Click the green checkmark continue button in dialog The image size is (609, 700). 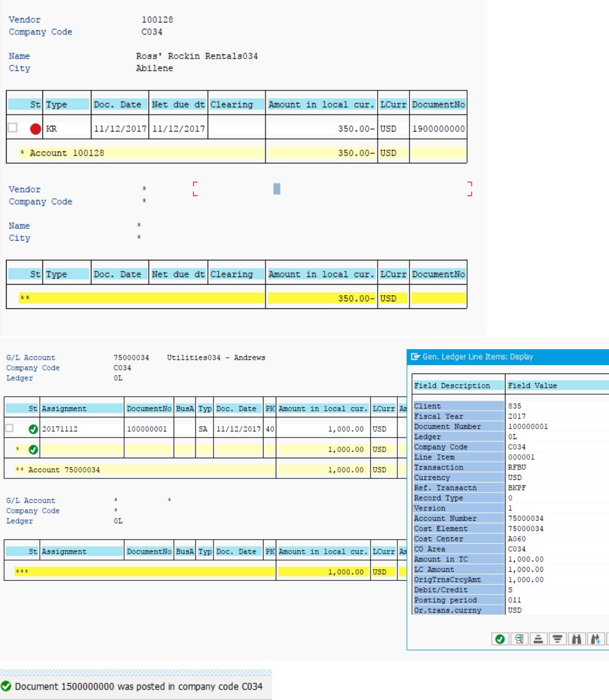500,639
